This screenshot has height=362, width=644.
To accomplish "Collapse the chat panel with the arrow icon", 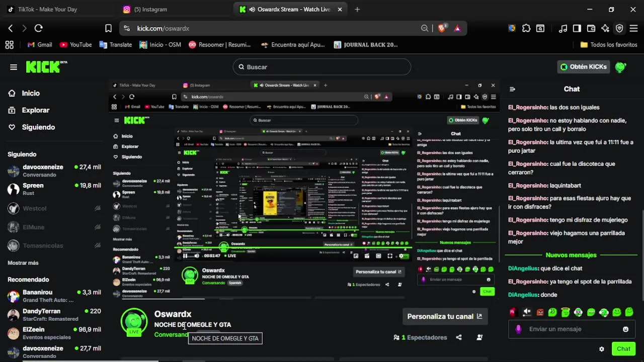I will click(x=512, y=89).
